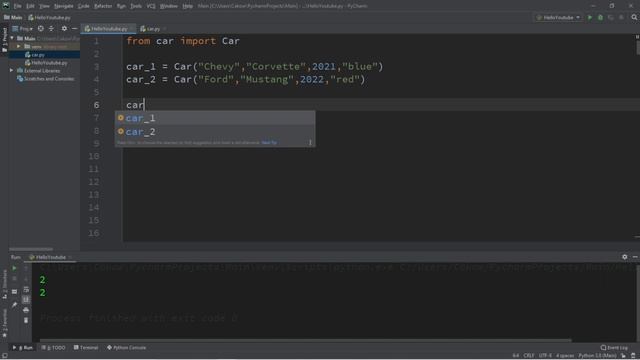Viewport: 640px width, 360px height.
Task: Open the Run/Debug configuration HelloYoutube dropdown
Action: 558,18
